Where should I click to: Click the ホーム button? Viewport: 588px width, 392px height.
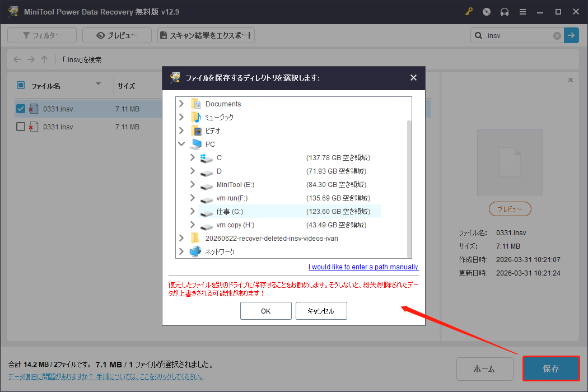coord(484,369)
